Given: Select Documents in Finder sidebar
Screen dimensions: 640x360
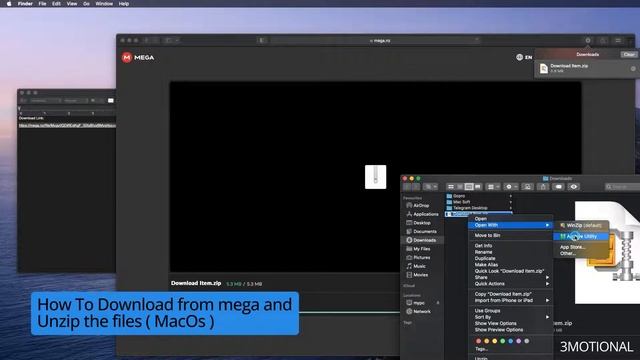Looking at the screenshot, I should point(422,231).
